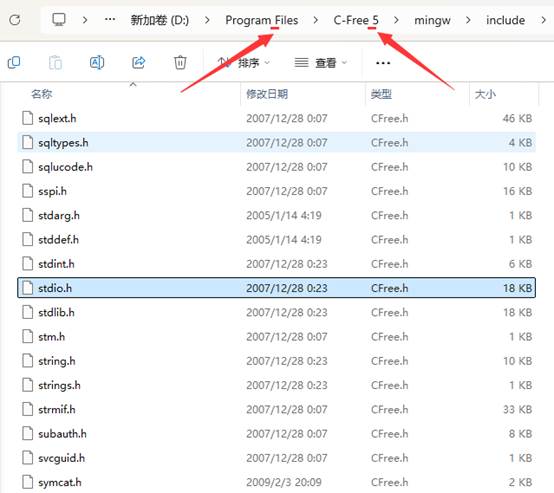554x493 pixels.
Task: Click the file icon of string.h
Action: [x=27, y=361]
